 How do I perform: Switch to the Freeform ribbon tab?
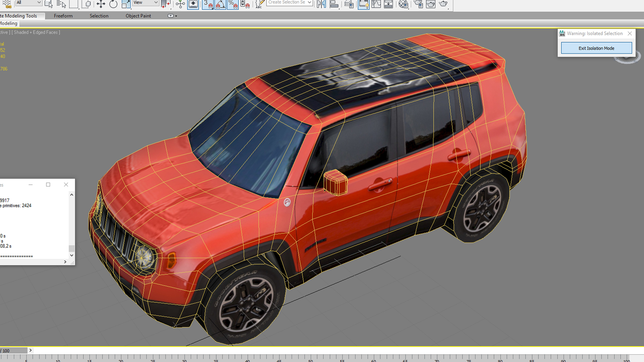tap(63, 16)
